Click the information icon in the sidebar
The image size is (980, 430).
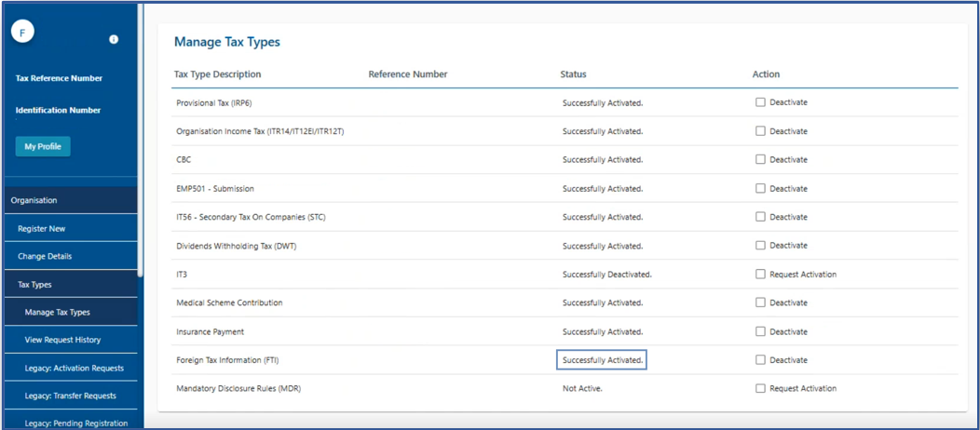coord(114,40)
